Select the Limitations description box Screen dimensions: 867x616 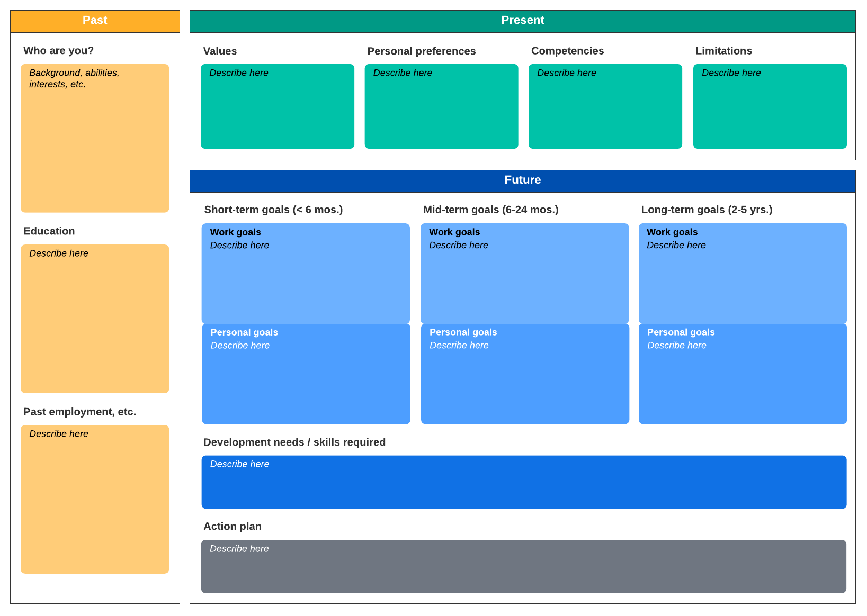[770, 106]
